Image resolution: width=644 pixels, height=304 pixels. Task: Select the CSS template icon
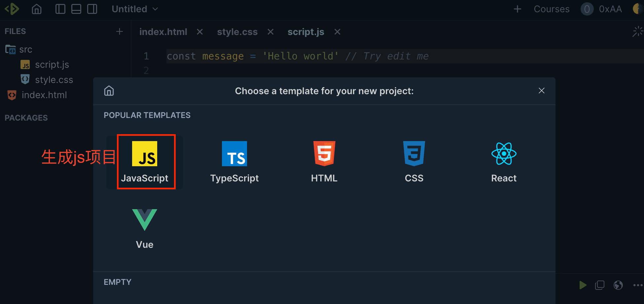coord(414,154)
